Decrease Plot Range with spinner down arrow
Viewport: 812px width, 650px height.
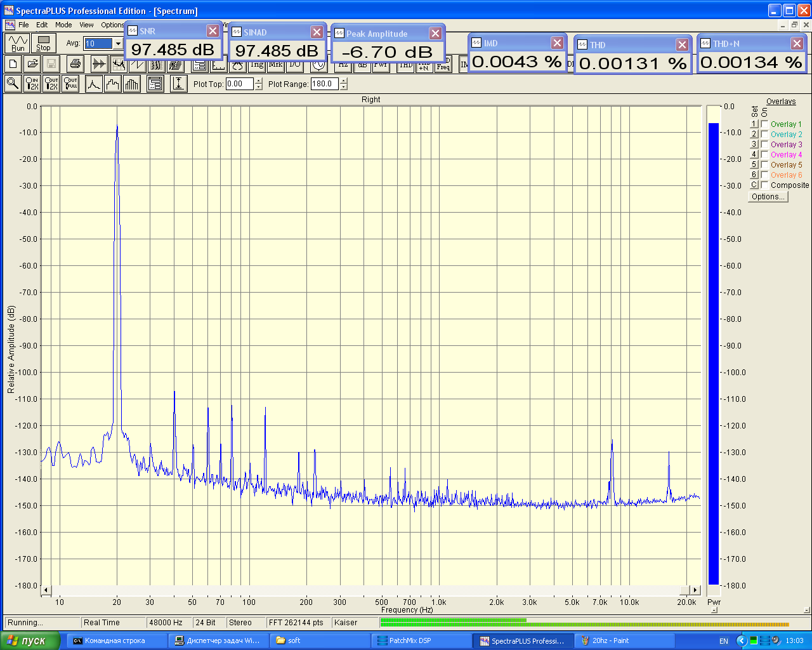click(x=343, y=87)
